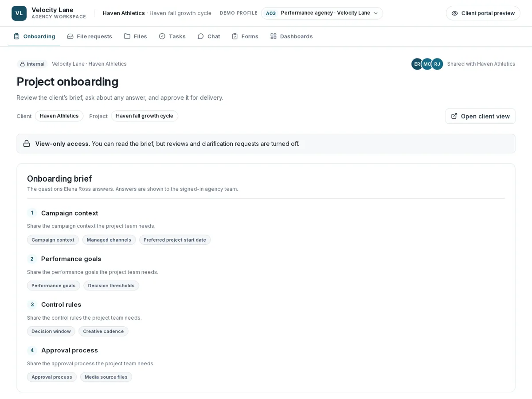Click the Managed channels chip

[x=109, y=240]
